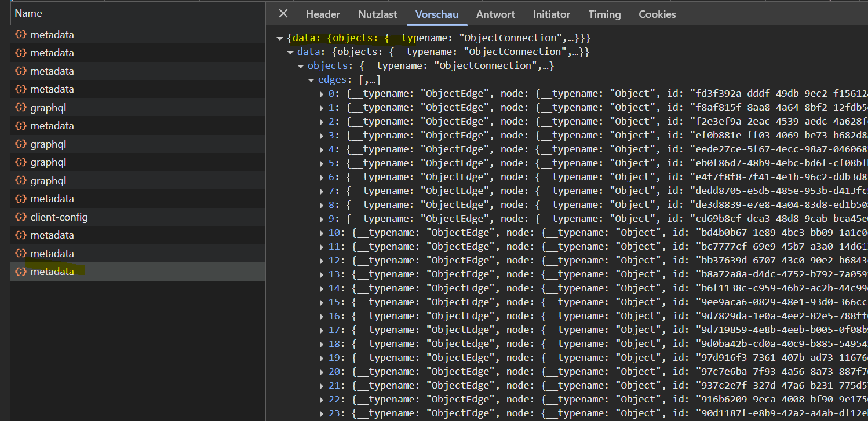Open the Initiator tab
Viewport: 868px width, 421px height.
552,14
